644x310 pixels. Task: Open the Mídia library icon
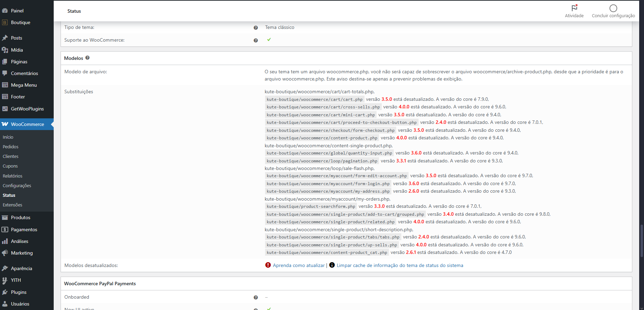5,50
